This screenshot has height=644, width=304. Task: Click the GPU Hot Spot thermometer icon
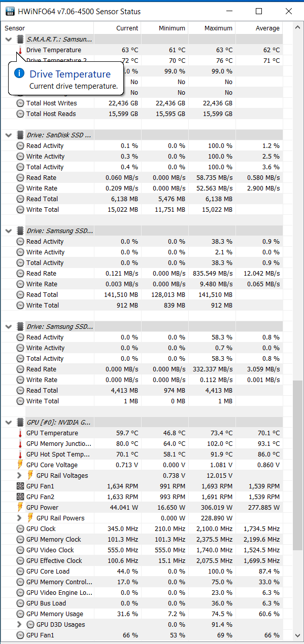[20, 454]
